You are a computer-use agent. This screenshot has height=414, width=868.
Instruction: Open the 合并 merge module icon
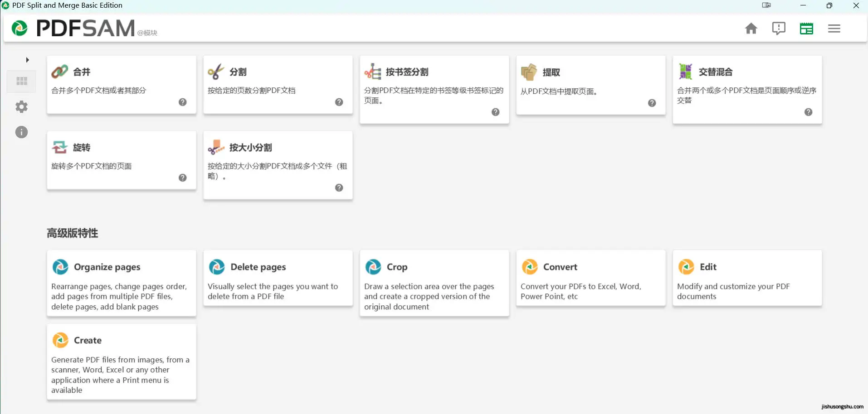(59, 72)
